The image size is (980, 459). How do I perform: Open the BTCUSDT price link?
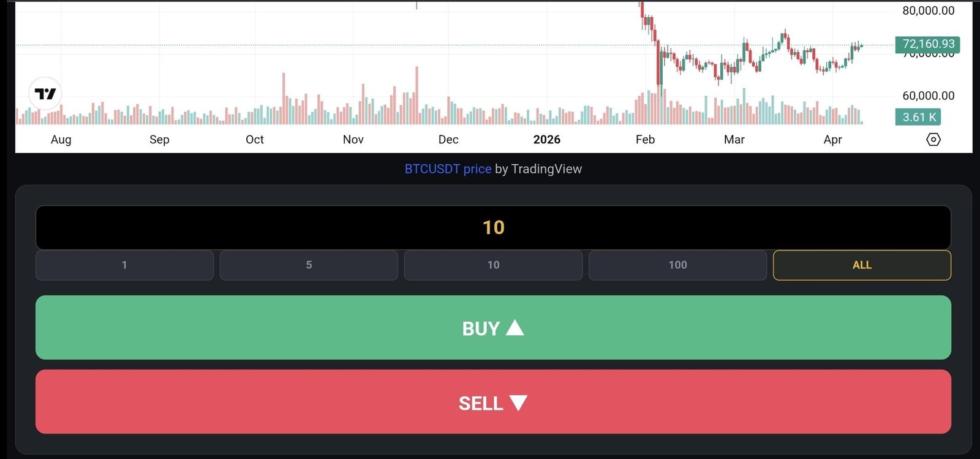[448, 169]
